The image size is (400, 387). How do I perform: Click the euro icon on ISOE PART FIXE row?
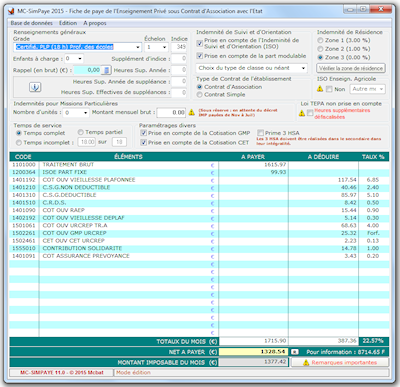(213, 173)
